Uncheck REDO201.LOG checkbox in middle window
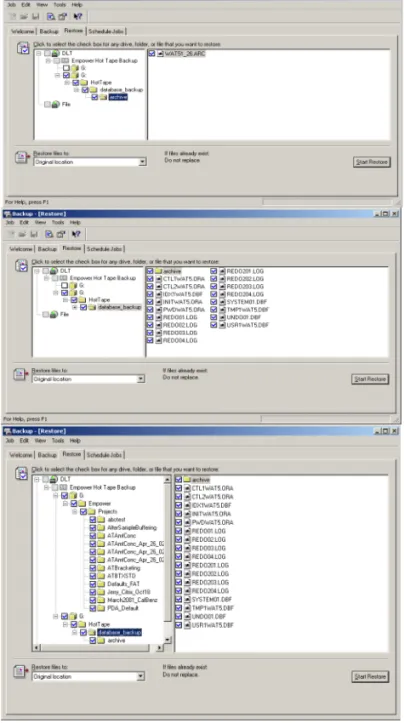 click(214, 271)
